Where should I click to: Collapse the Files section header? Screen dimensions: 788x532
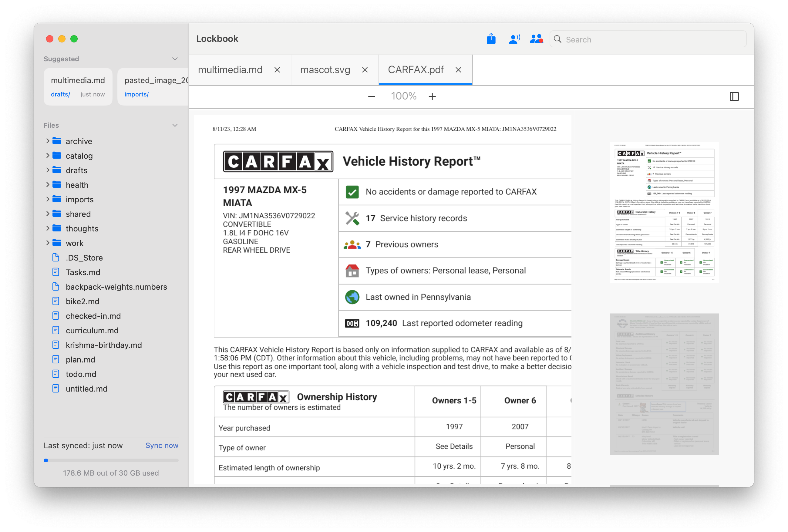point(175,125)
